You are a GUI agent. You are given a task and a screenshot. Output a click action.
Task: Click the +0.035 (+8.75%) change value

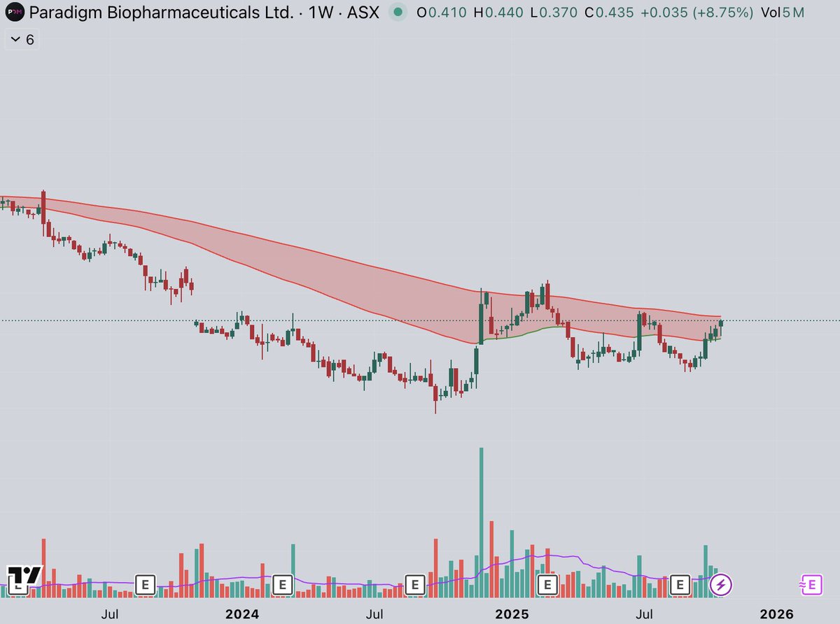(697, 13)
